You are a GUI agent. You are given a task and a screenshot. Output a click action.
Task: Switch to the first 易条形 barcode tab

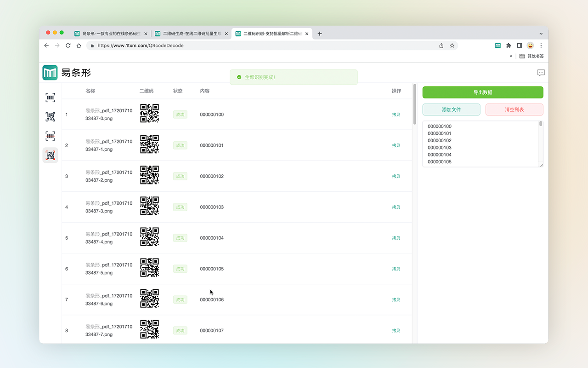(x=110, y=34)
